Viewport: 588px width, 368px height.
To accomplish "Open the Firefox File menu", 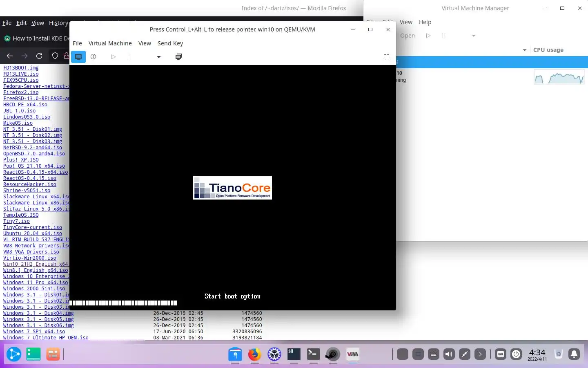I will click(x=7, y=23).
